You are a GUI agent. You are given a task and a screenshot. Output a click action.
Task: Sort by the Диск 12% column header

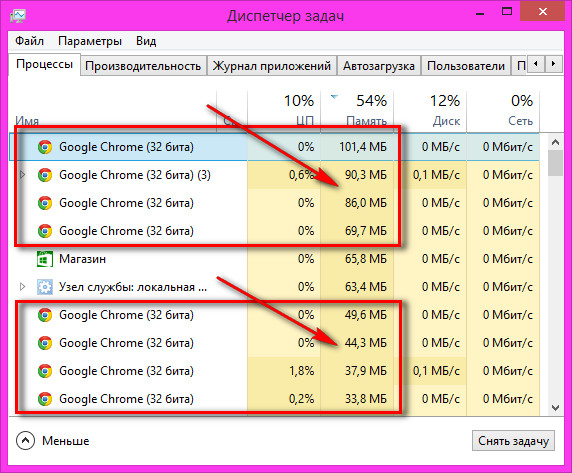[x=430, y=111]
